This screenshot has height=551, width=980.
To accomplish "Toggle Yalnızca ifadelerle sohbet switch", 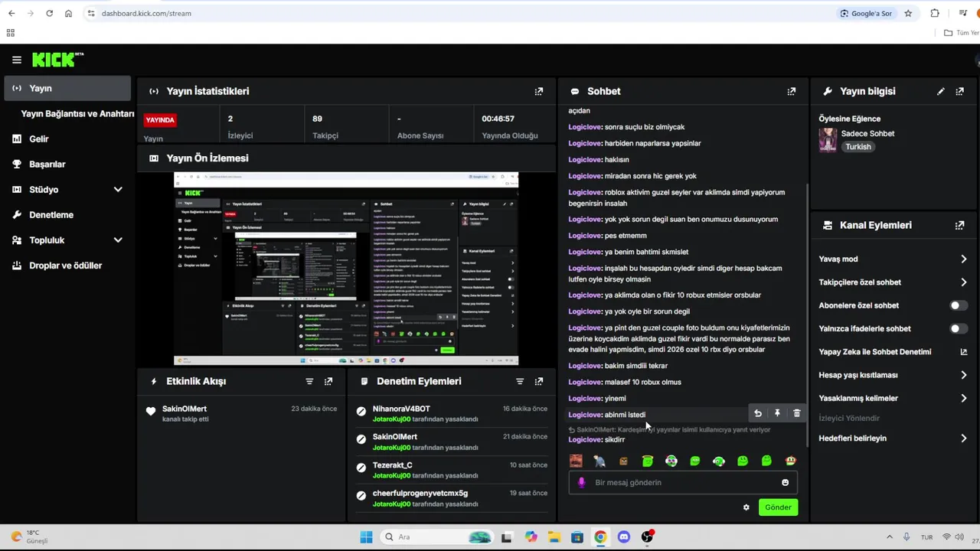I will tap(959, 328).
